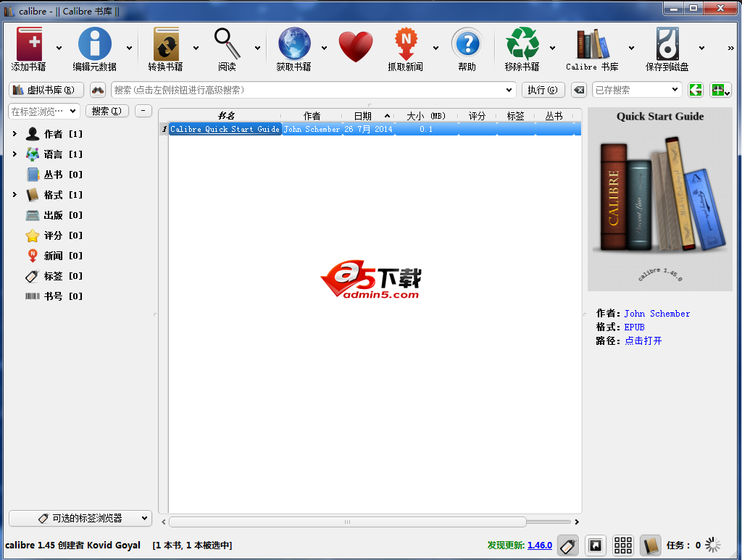Open Add books dropdown arrow

click(x=59, y=48)
